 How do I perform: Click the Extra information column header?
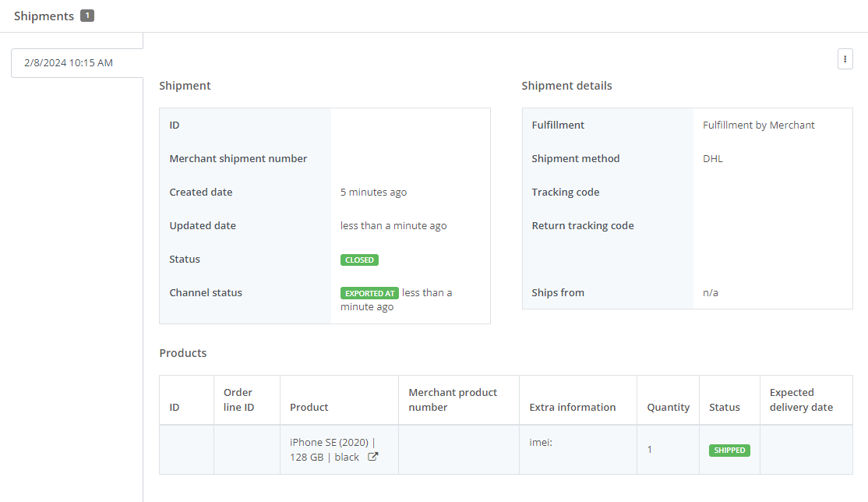tap(572, 407)
